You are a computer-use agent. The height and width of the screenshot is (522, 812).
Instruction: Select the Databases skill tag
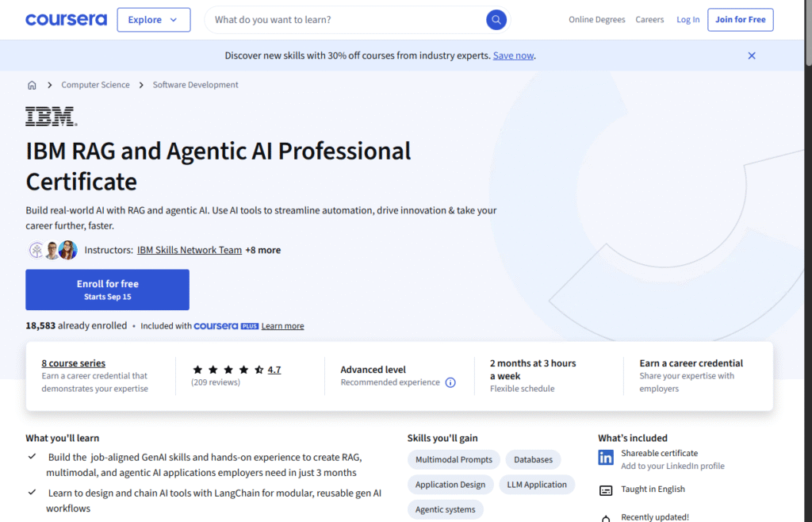pyautogui.click(x=533, y=459)
